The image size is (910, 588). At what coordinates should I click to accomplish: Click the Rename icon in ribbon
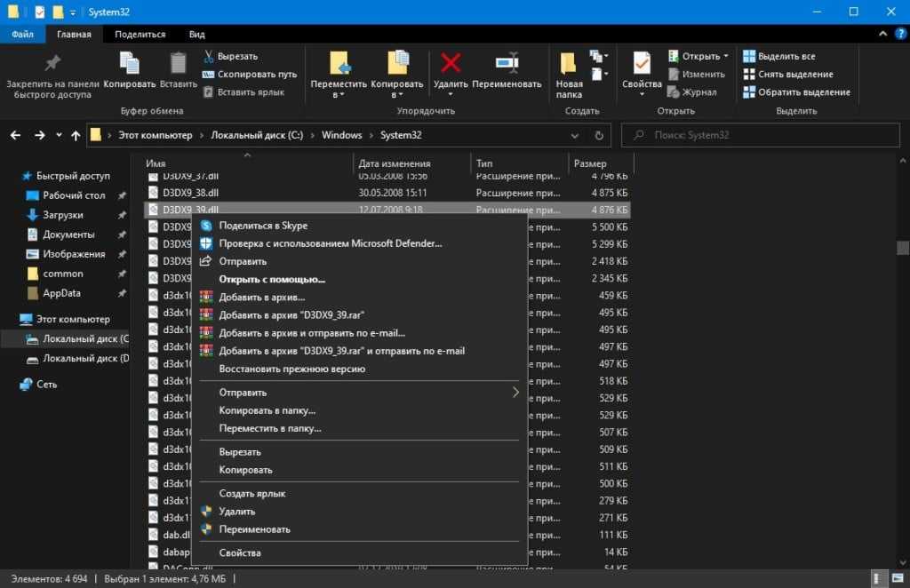[507, 64]
